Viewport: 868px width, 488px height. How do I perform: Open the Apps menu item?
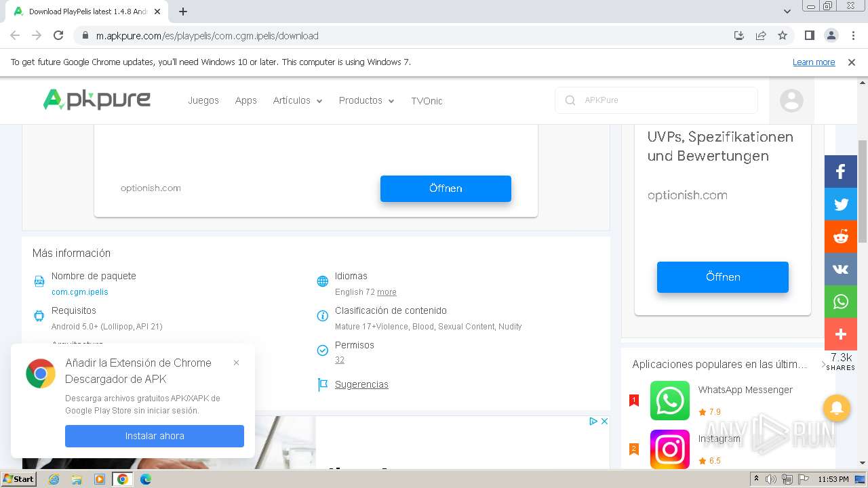(x=246, y=100)
